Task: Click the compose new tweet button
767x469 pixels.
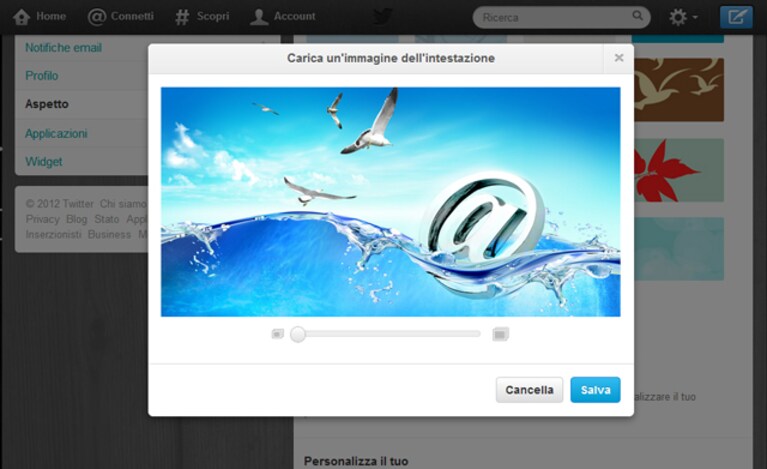Action: pyautogui.click(x=736, y=18)
